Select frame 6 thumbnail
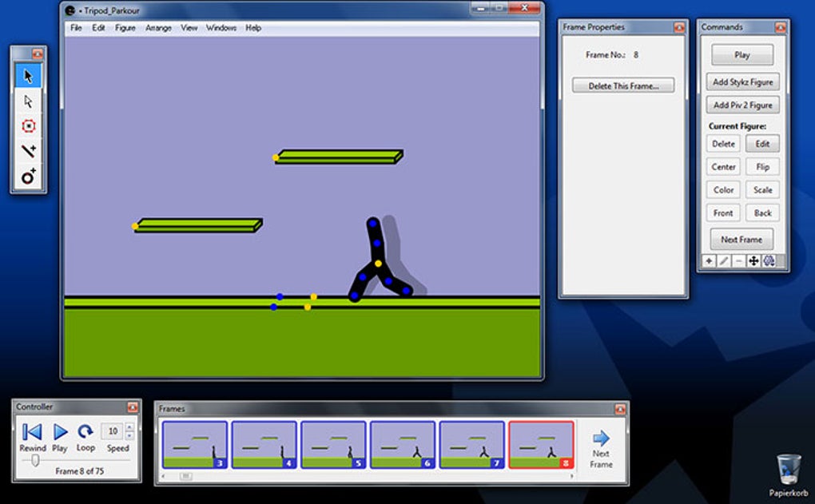815x504 pixels. [x=403, y=445]
